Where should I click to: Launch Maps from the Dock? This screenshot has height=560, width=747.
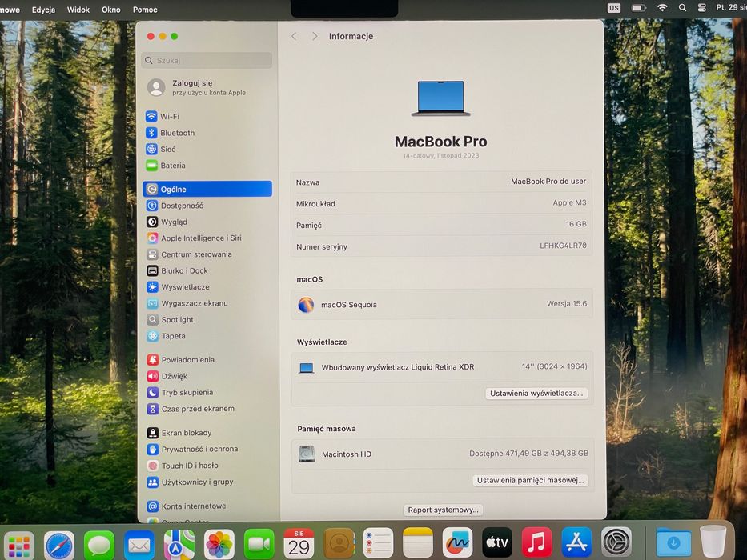coord(179,545)
